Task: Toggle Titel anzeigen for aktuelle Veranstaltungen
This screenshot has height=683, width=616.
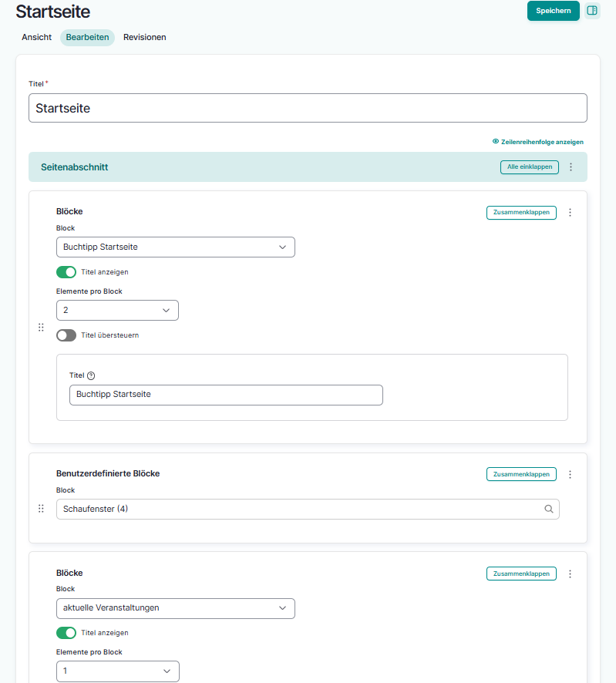Action: click(x=66, y=633)
